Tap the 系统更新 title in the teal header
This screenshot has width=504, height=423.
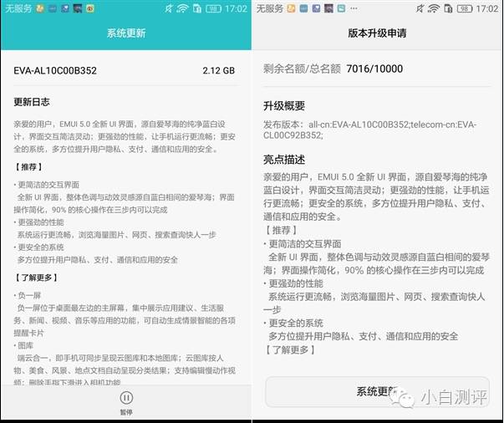pos(126,33)
